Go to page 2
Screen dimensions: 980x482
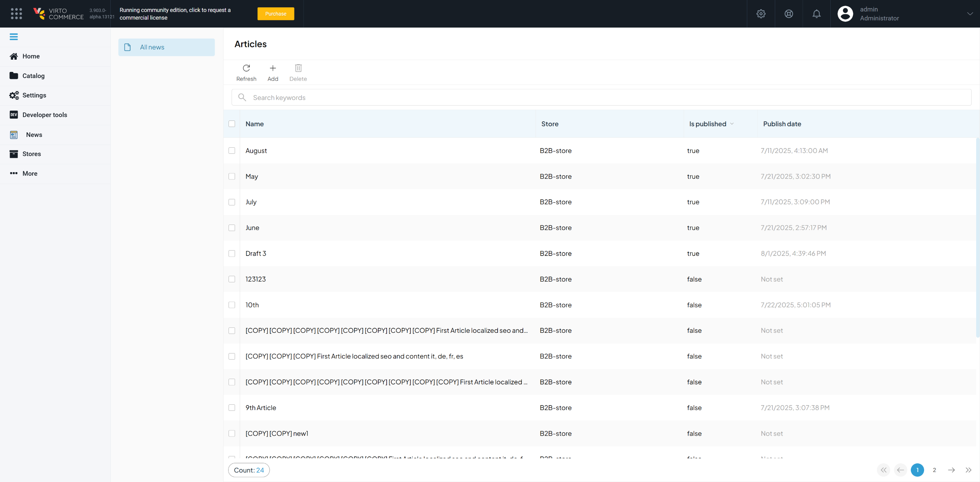coord(934,470)
